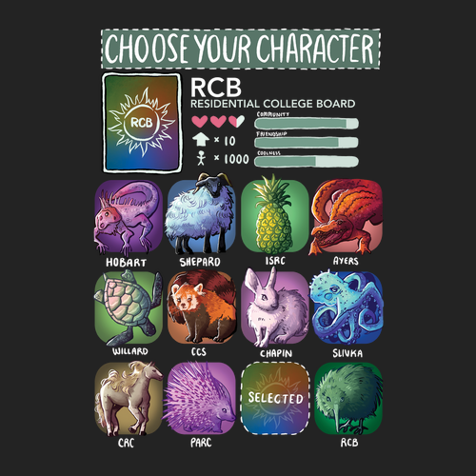Click the Coolness stat bar

click(x=307, y=161)
